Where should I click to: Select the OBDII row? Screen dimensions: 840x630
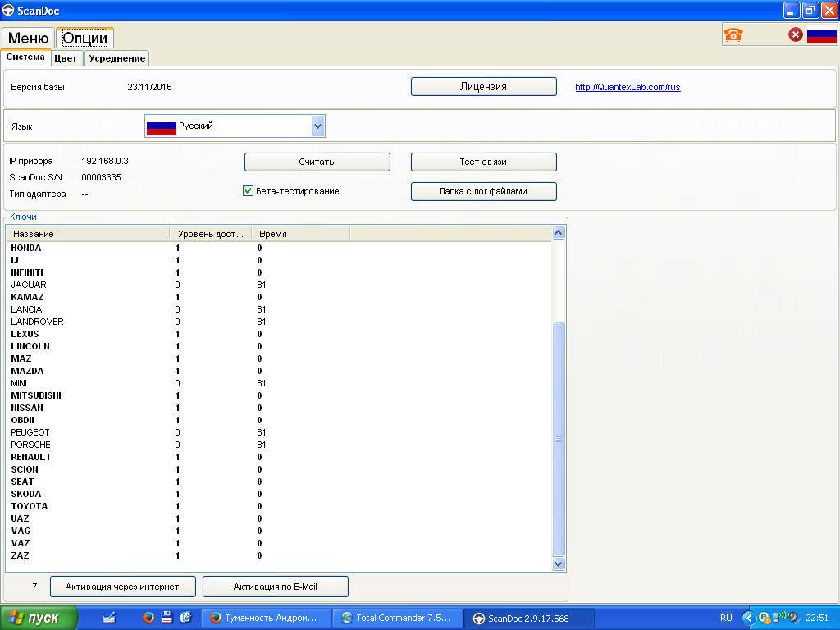tap(279, 421)
